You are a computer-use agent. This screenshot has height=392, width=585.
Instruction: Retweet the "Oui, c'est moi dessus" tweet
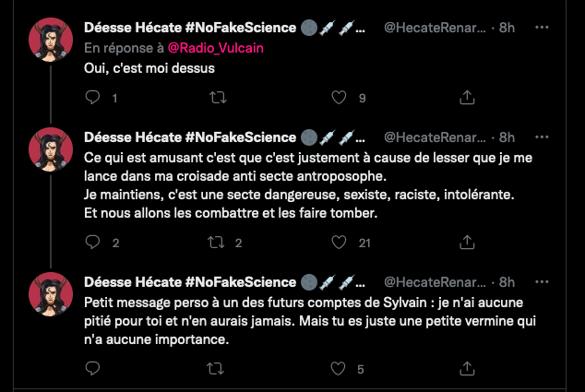pos(218,97)
